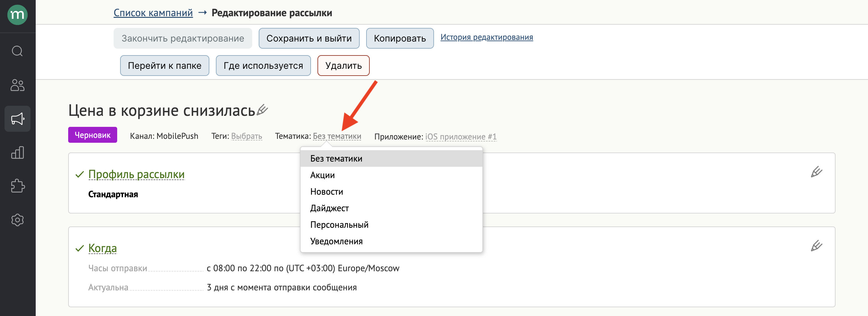The height and width of the screenshot is (316, 868).
Task: Click the Актуальна label
Action: click(108, 287)
